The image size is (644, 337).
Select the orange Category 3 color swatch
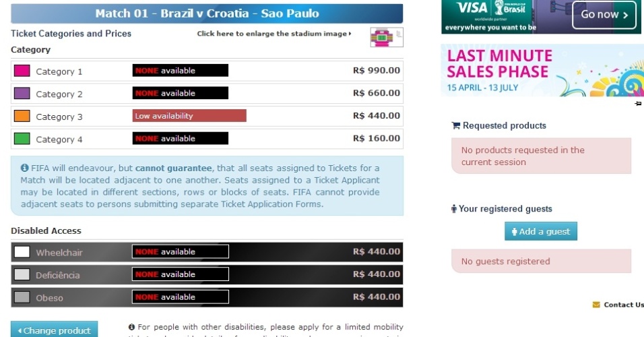[22, 116]
